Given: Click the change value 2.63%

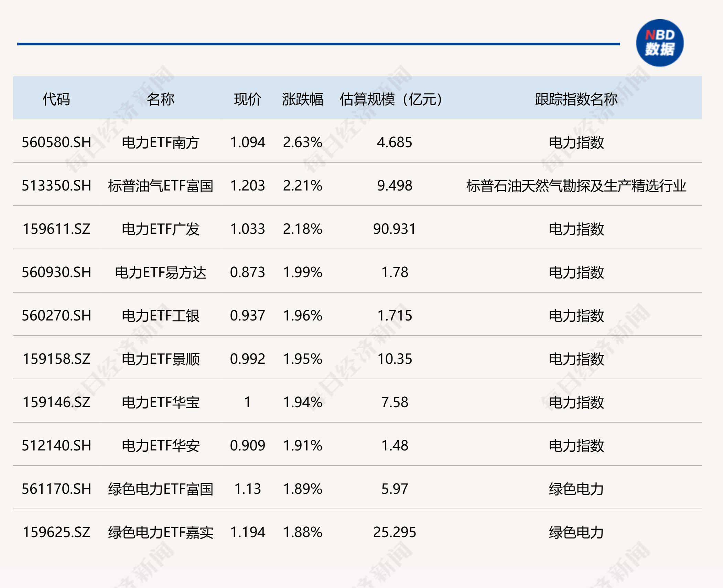Looking at the screenshot, I should tap(303, 142).
